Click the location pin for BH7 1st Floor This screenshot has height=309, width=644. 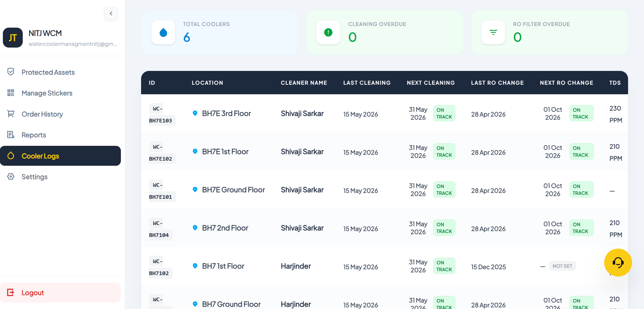(195, 266)
